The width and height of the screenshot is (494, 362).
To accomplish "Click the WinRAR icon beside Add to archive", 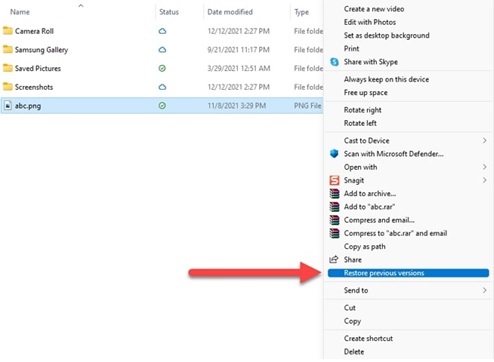I will [334, 194].
